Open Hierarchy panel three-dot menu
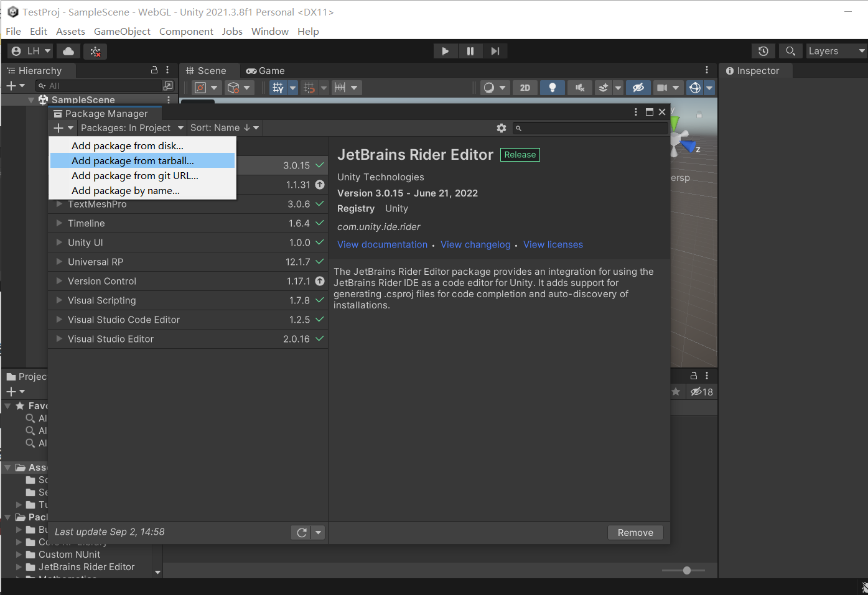 click(x=167, y=70)
